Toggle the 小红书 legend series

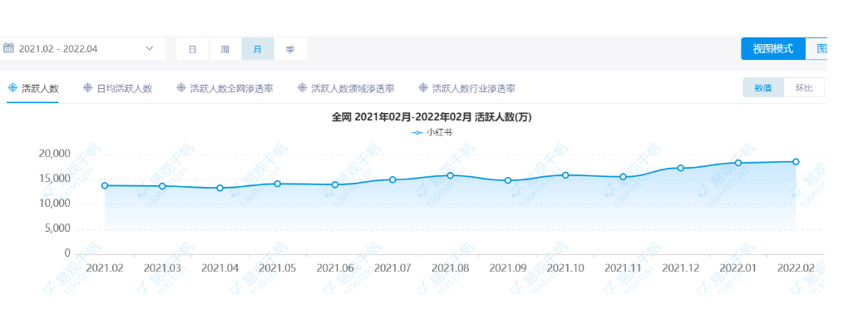pyautogui.click(x=432, y=133)
